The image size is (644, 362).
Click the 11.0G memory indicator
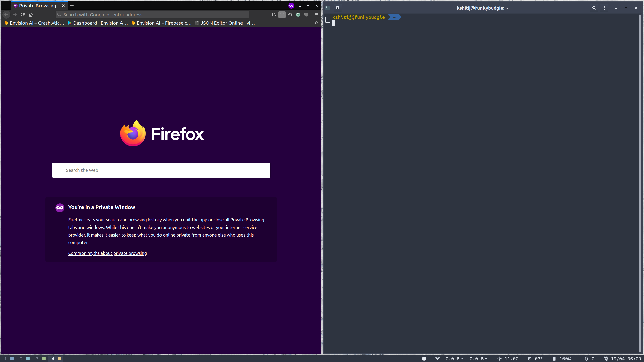pos(508,359)
